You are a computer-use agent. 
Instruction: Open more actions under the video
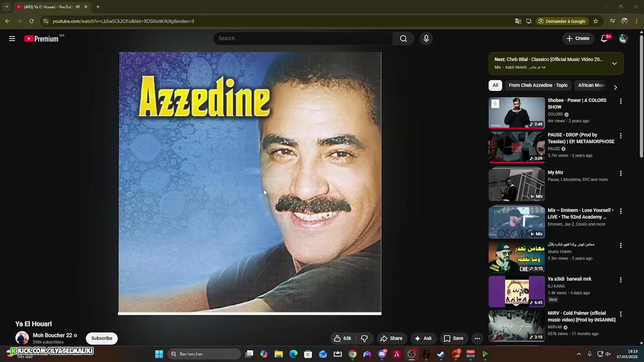click(477, 338)
